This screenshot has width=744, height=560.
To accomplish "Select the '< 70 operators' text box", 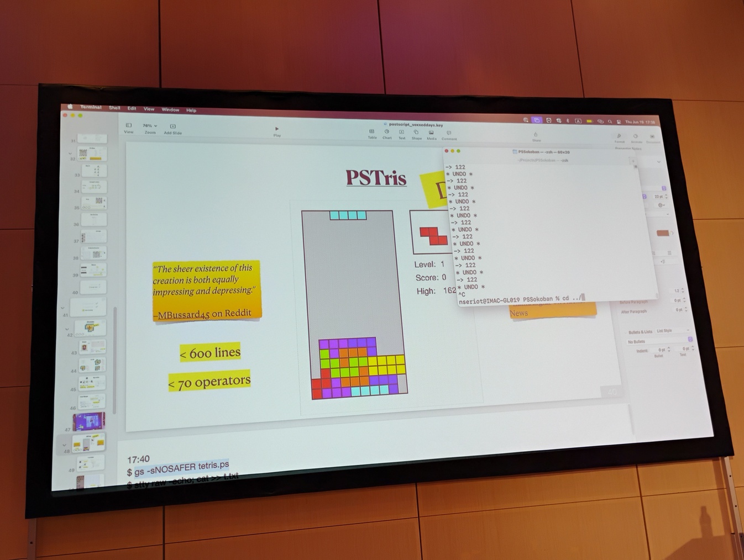I will pos(209,381).
